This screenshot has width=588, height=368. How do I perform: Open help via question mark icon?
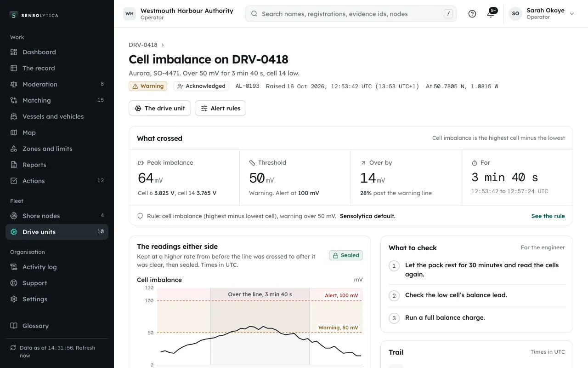coord(472,14)
